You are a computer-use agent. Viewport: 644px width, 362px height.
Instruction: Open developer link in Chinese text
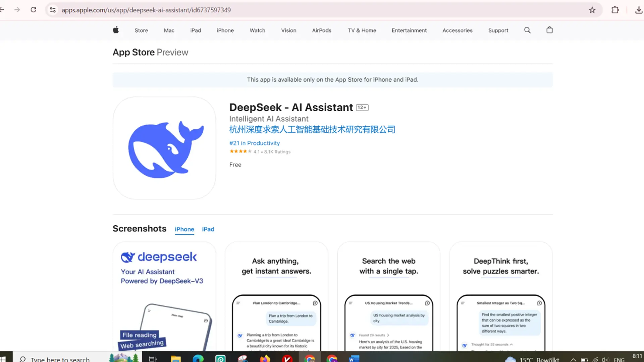[x=312, y=130]
